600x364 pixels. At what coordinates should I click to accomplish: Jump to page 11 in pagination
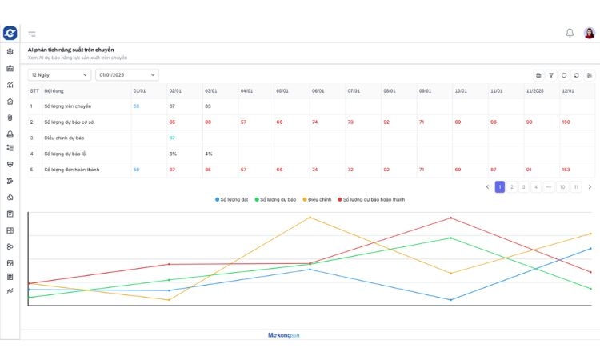click(x=574, y=186)
